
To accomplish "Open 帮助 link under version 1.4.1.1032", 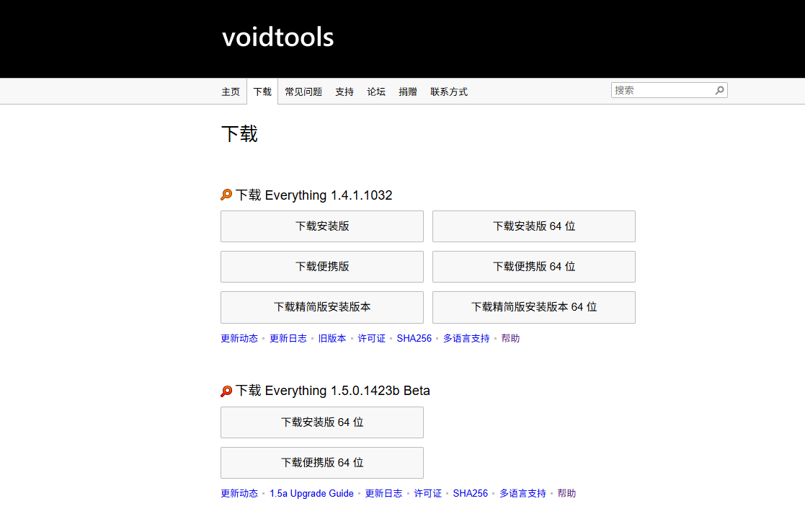I will pos(510,338).
